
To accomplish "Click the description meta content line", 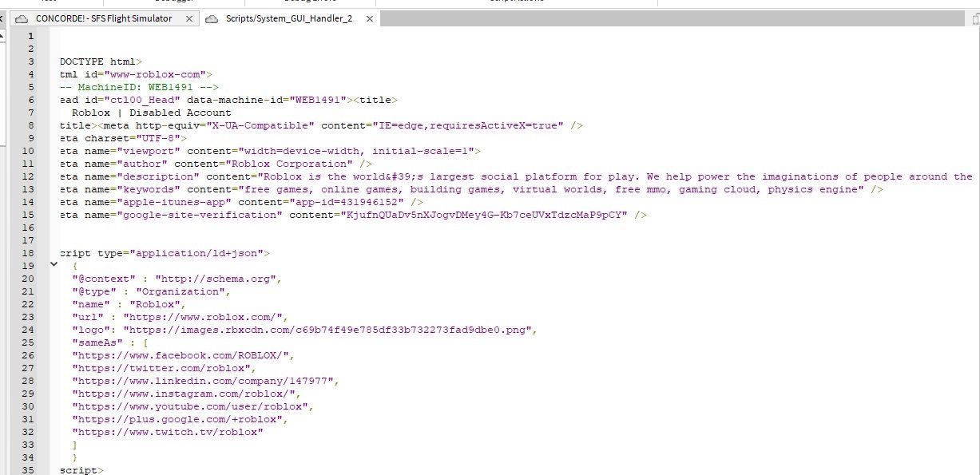I will coord(516,176).
